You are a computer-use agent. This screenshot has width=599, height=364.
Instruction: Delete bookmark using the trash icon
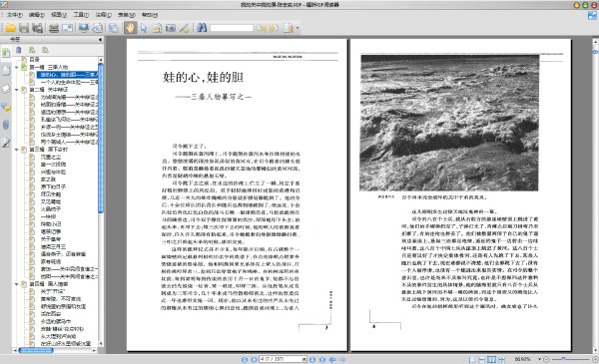(x=19, y=50)
